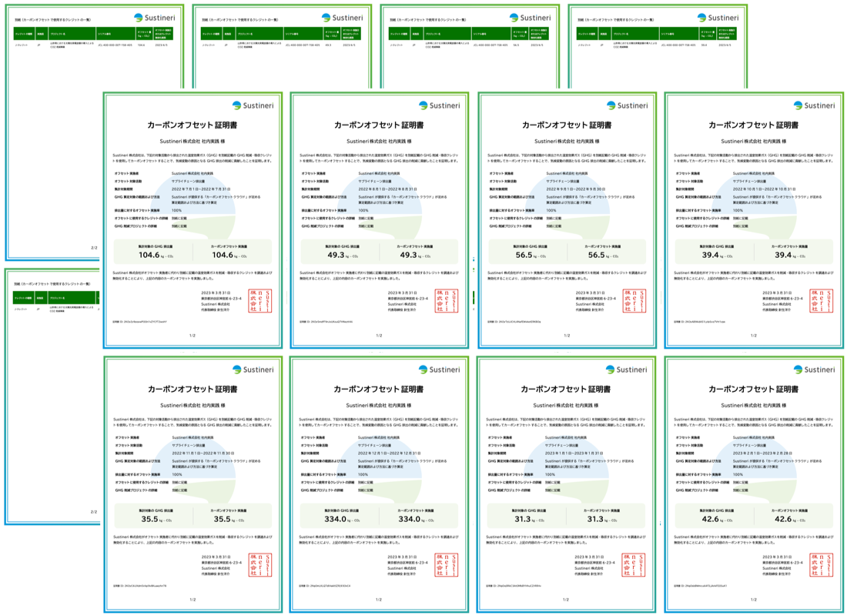This screenshot has width=847, height=616.
Task: Click the title カーボンオフセット証明書 on the 42.6 kg certificate
Action: (x=753, y=389)
